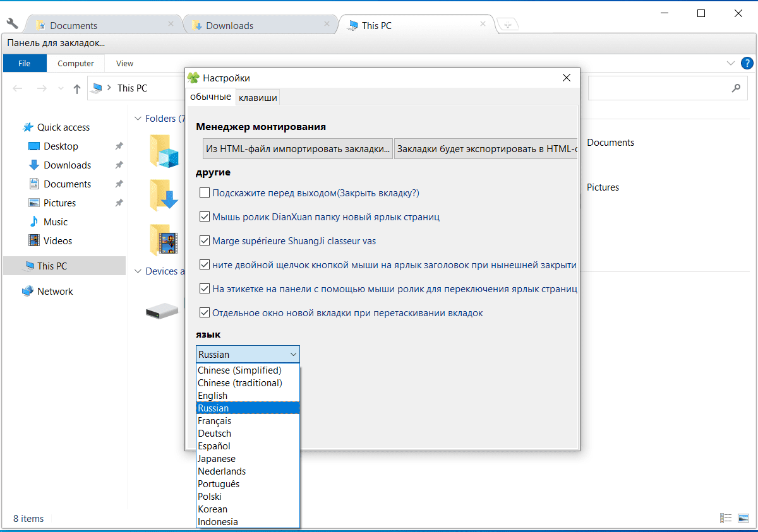Image resolution: width=758 pixels, height=532 pixels.
Task: Go up one folder level
Action: (77, 88)
